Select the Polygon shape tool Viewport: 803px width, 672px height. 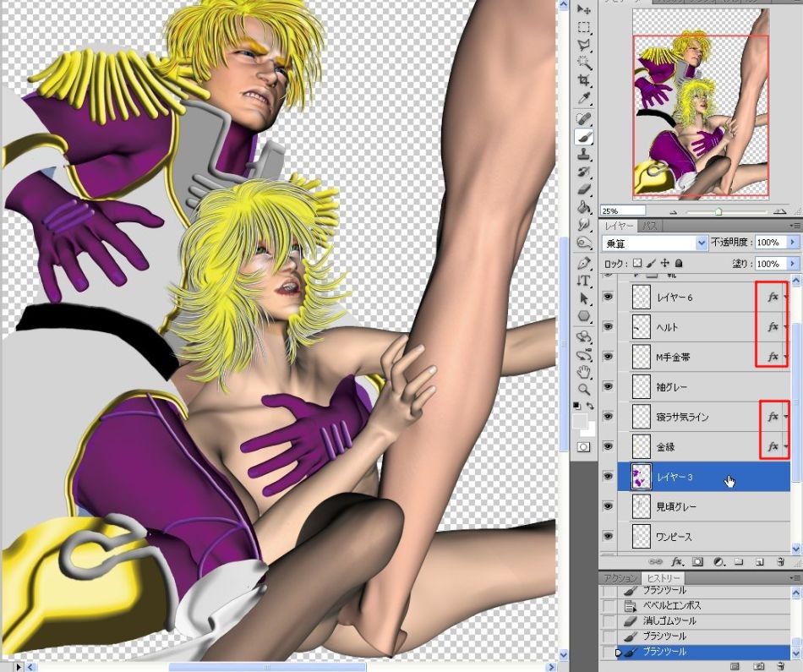pyautogui.click(x=584, y=316)
